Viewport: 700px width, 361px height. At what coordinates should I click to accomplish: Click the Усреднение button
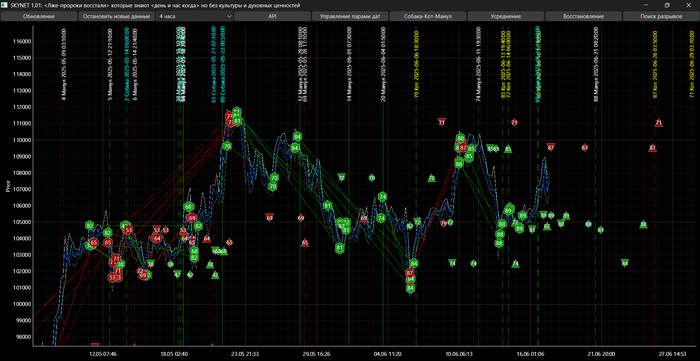(x=505, y=17)
